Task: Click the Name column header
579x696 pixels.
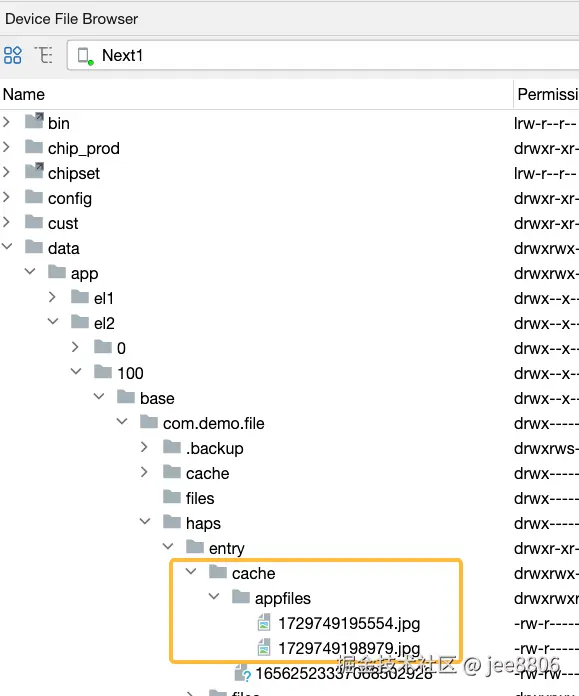Action: (x=24, y=95)
